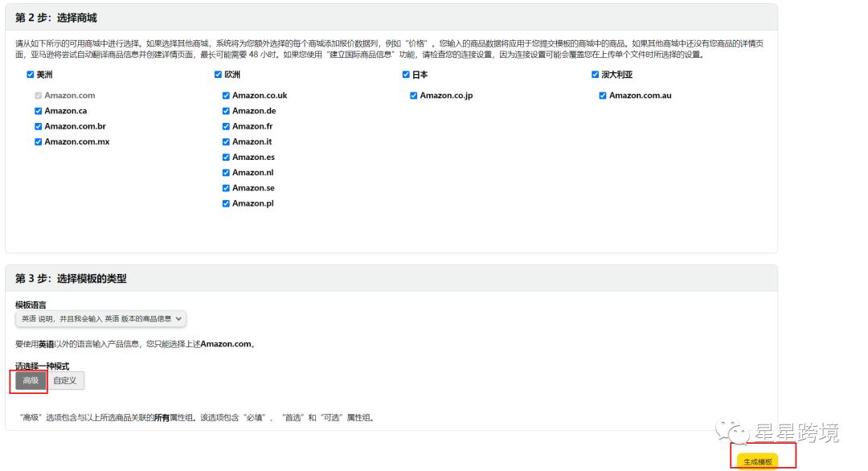Toggle the Amazon.fr checkbox
The image size is (868, 471).
pos(225,126)
